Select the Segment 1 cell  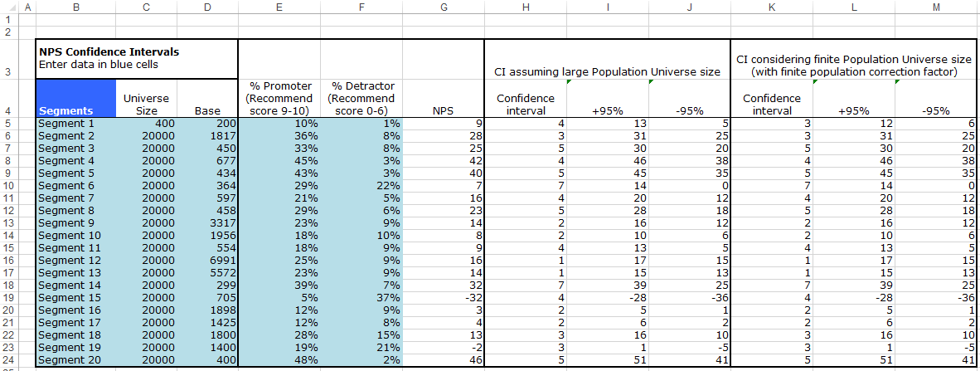[75, 124]
